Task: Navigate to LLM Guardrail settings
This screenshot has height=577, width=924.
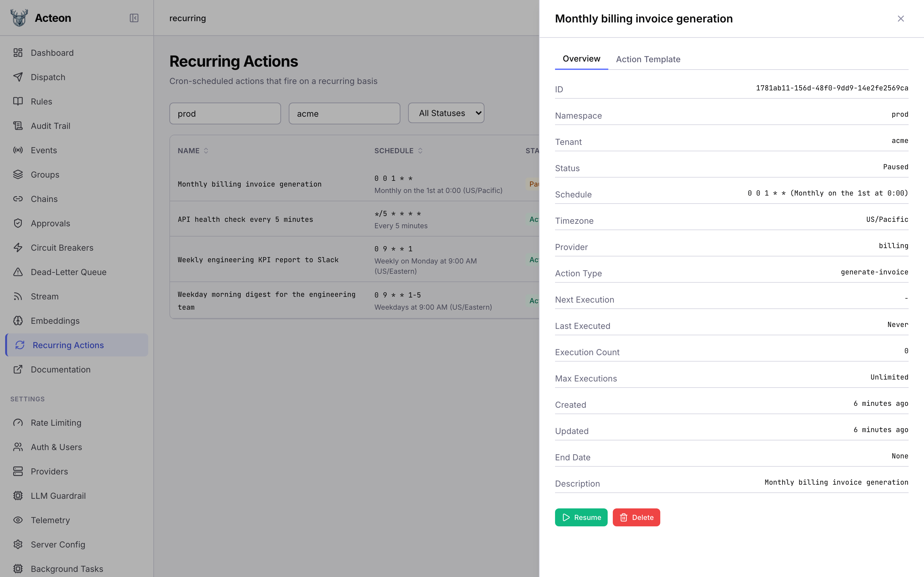Action: 58,496
